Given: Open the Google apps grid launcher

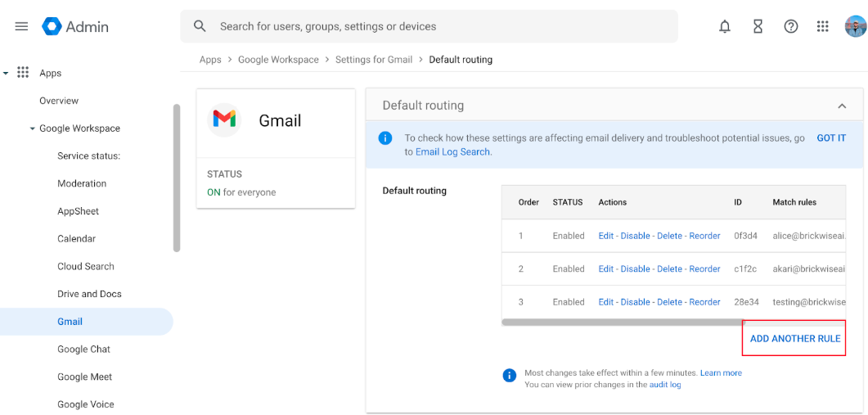Looking at the screenshot, I should pos(823,26).
